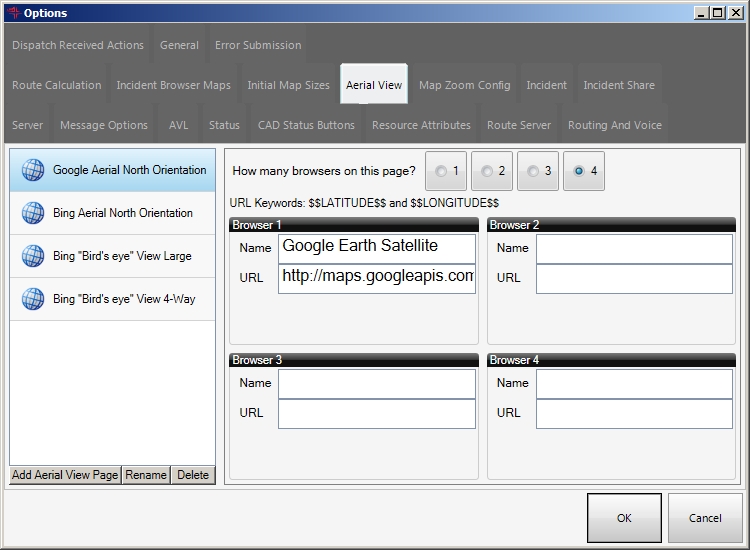Switch to the Incident tab
The image size is (750, 550).
point(547,85)
